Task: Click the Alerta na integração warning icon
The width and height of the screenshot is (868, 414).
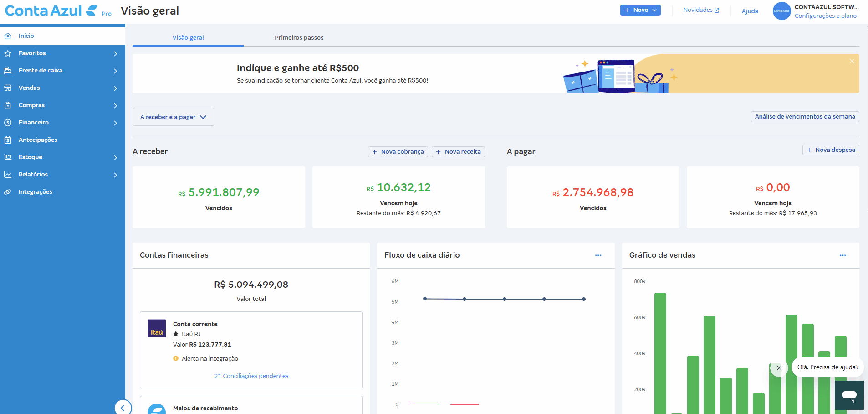Action: coord(176,358)
